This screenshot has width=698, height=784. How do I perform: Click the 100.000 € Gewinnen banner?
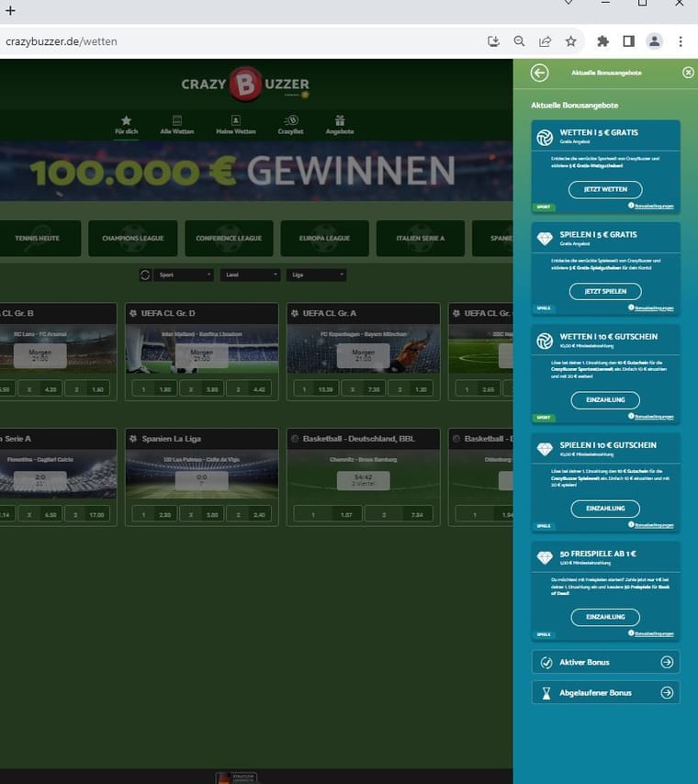[x=256, y=171]
